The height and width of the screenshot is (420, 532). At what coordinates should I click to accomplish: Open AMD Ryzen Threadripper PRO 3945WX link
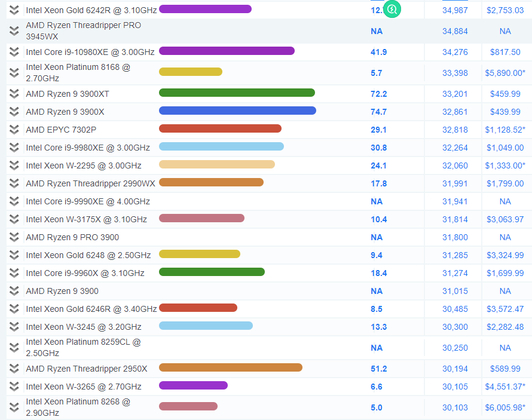point(84,31)
